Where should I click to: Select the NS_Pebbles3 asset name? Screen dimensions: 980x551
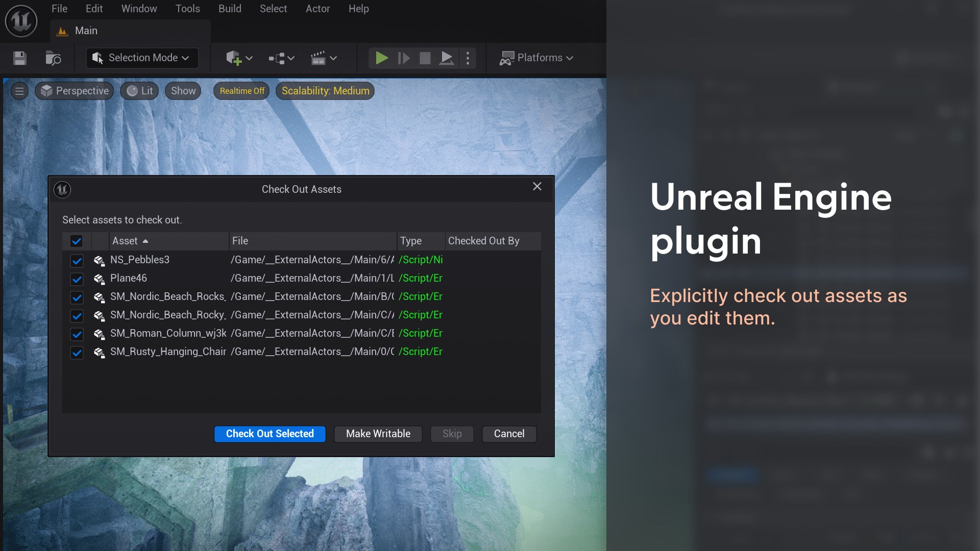tap(139, 260)
